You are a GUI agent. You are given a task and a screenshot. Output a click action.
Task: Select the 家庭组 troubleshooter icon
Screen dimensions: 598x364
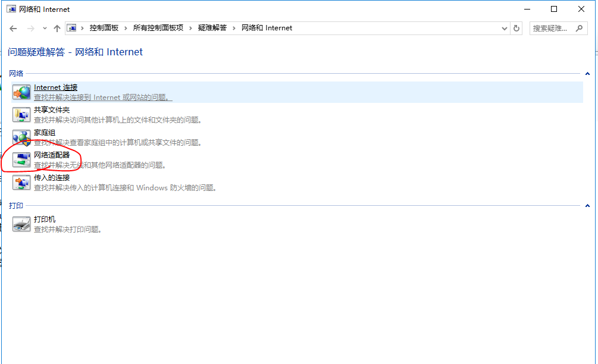(x=21, y=137)
